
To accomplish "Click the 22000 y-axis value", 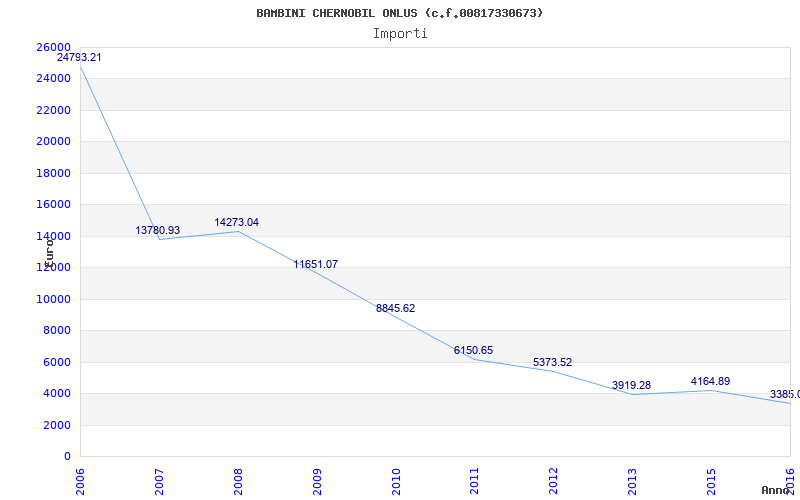I will tap(53, 110).
